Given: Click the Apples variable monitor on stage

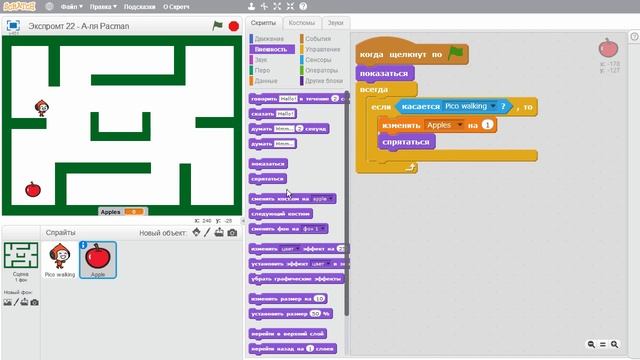Looking at the screenshot, I should coord(122,211).
